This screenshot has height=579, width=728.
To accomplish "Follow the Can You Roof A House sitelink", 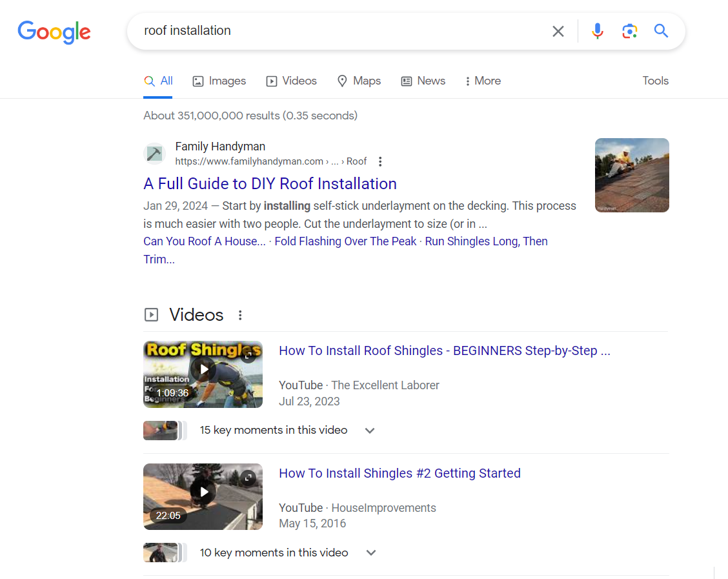I will pyautogui.click(x=205, y=241).
